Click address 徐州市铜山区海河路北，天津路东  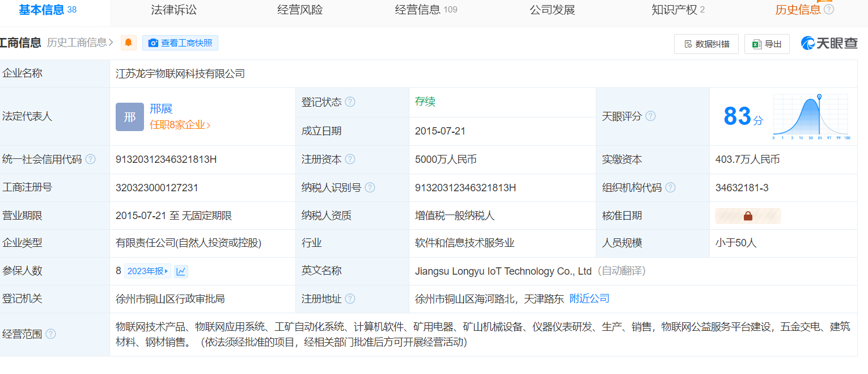tap(489, 299)
